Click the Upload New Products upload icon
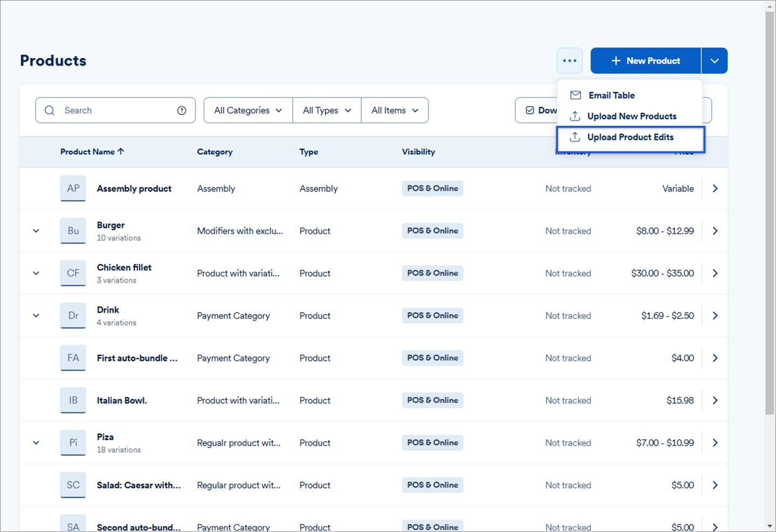The height and width of the screenshot is (532, 776). click(575, 116)
